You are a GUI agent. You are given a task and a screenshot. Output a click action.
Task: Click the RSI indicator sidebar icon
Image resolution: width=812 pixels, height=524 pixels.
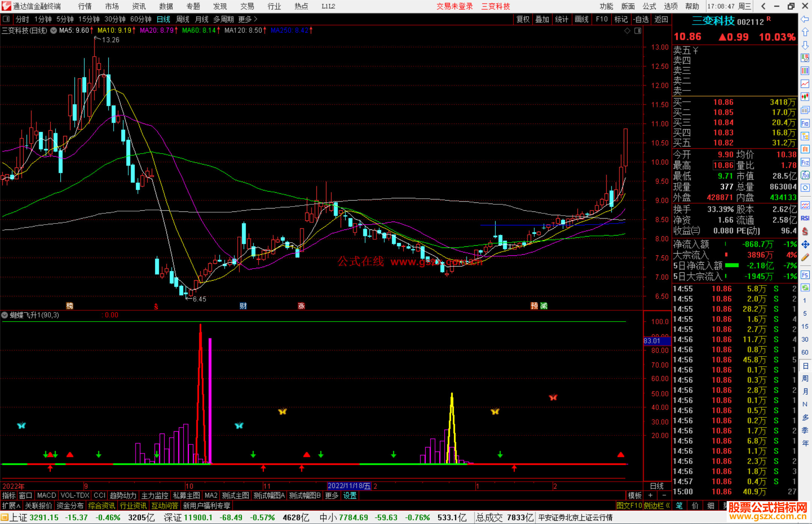coord(805,218)
